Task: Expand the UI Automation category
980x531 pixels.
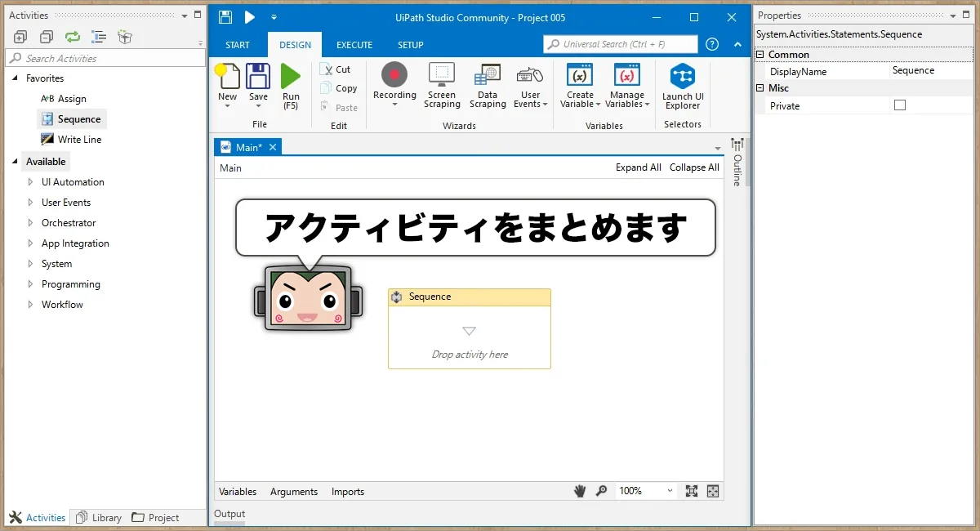Action: click(x=30, y=182)
